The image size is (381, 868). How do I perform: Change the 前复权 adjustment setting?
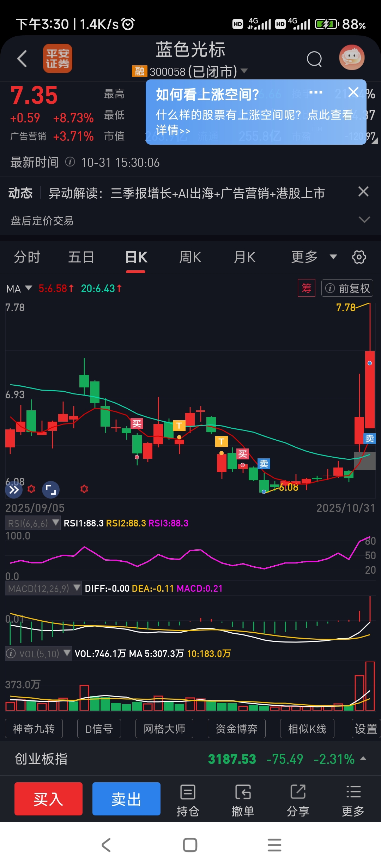click(x=347, y=288)
